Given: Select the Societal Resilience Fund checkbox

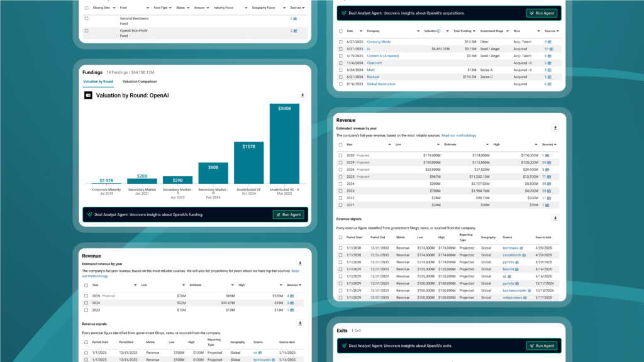Looking at the screenshot, I should (86, 19).
